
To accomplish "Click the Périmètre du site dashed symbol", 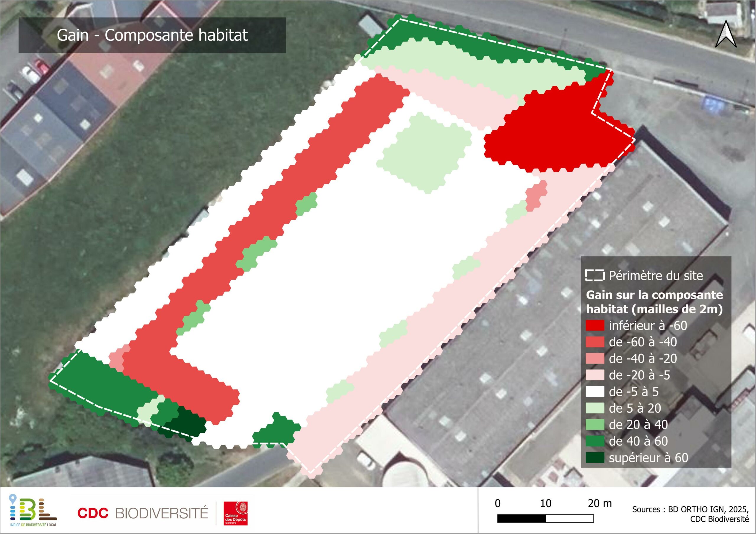I will pos(595,275).
